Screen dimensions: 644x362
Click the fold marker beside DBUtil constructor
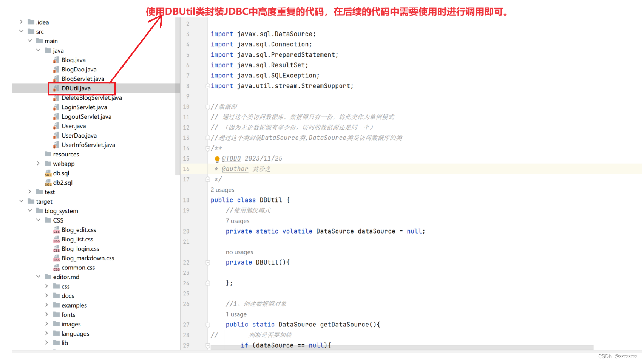point(208,263)
